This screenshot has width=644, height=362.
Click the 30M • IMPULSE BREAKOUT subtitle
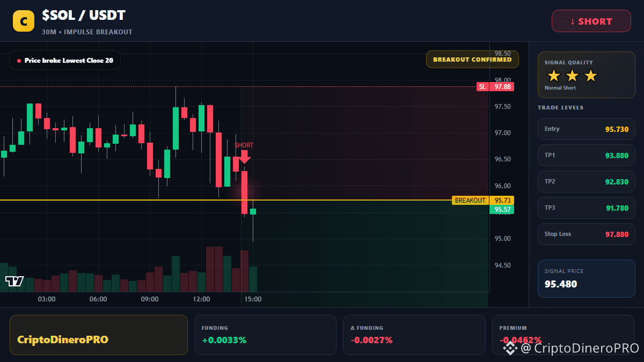tap(87, 32)
